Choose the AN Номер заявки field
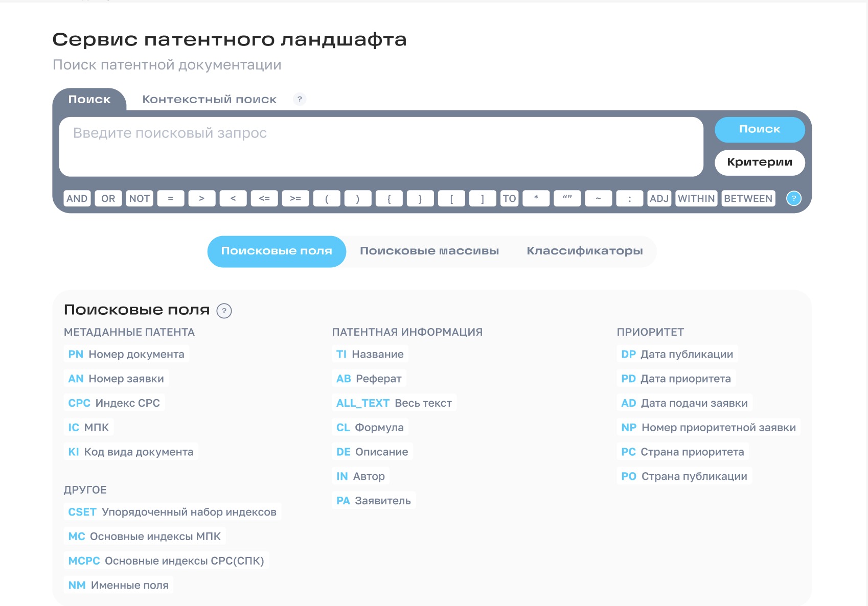The height and width of the screenshot is (606, 868). pyautogui.click(x=116, y=379)
